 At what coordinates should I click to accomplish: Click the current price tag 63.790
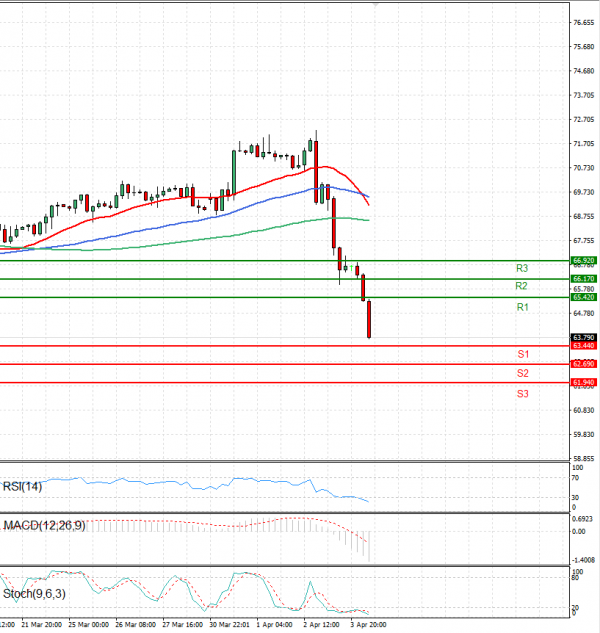click(583, 337)
